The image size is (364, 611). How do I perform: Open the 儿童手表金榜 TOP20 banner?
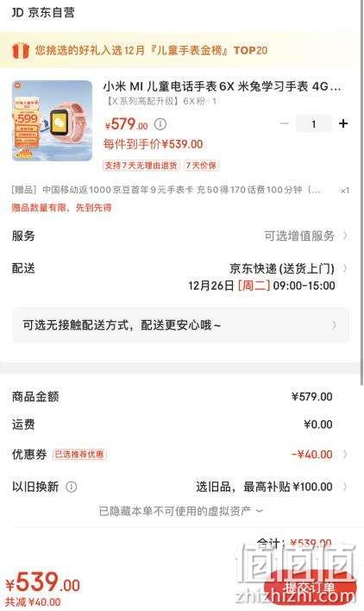[181, 50]
